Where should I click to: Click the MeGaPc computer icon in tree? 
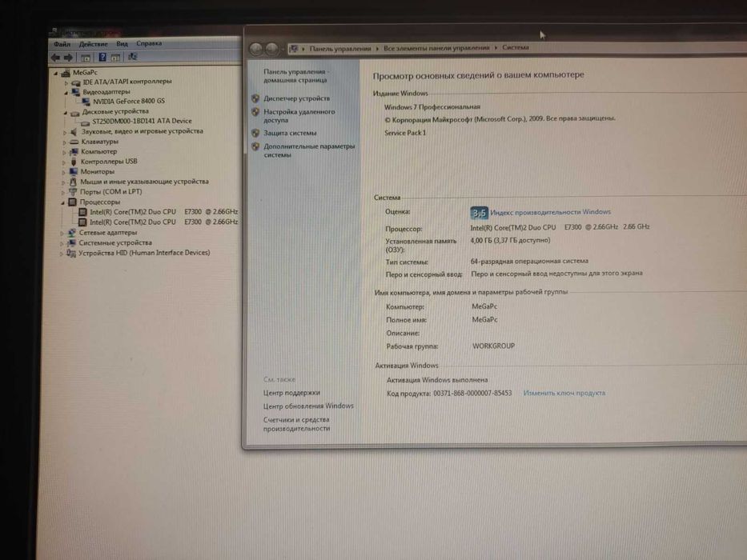tap(66, 73)
